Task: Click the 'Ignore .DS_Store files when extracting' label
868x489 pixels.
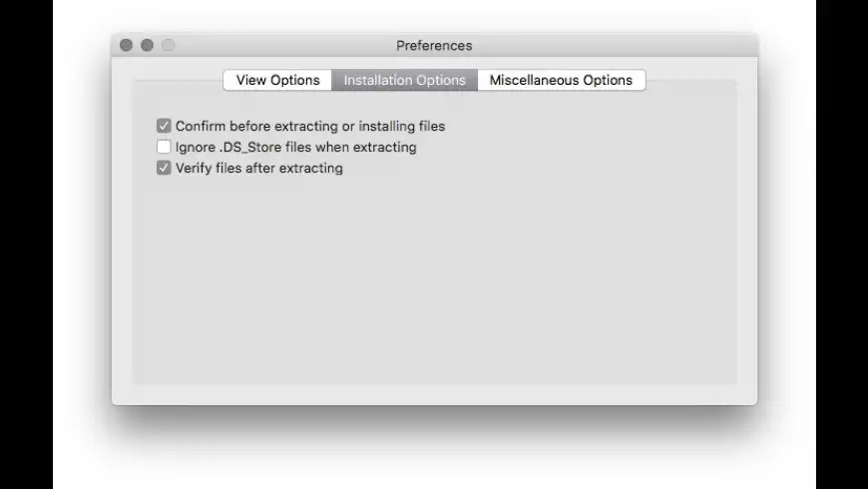Action: 296,148
